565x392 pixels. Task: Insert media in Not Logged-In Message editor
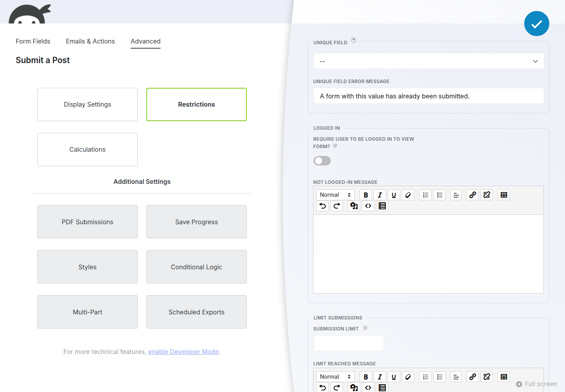354,206
